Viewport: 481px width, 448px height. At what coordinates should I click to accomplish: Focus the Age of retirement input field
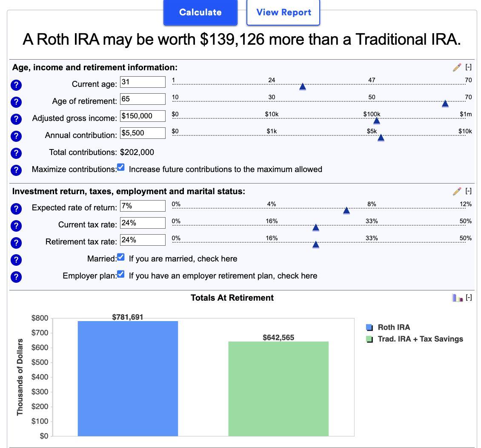coord(143,99)
